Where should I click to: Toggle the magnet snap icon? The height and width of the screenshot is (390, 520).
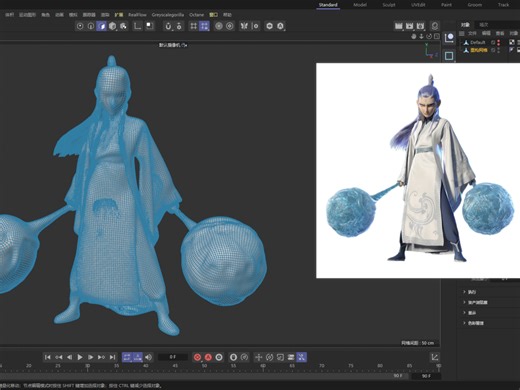pos(168,26)
